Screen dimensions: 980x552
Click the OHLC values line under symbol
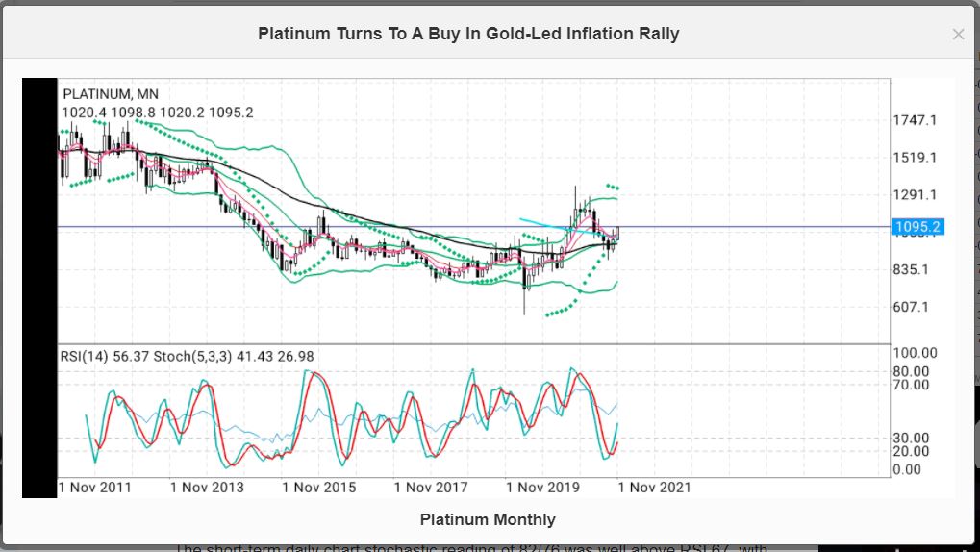[x=158, y=113]
